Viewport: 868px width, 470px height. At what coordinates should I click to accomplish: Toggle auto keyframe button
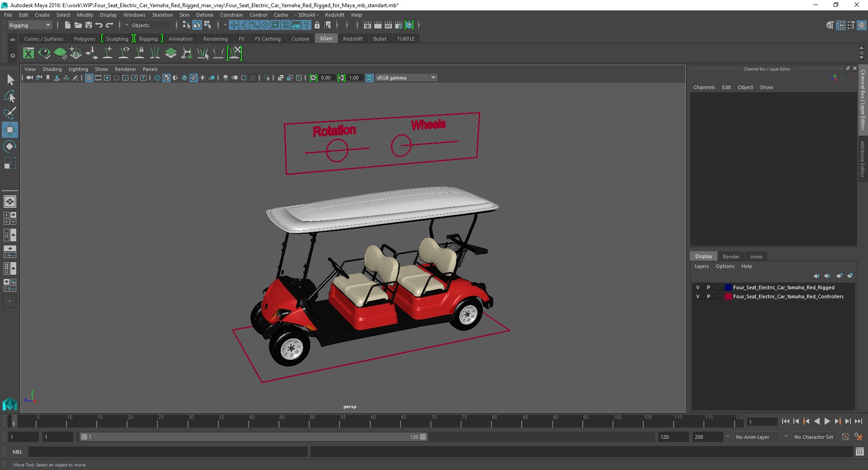[x=845, y=437]
